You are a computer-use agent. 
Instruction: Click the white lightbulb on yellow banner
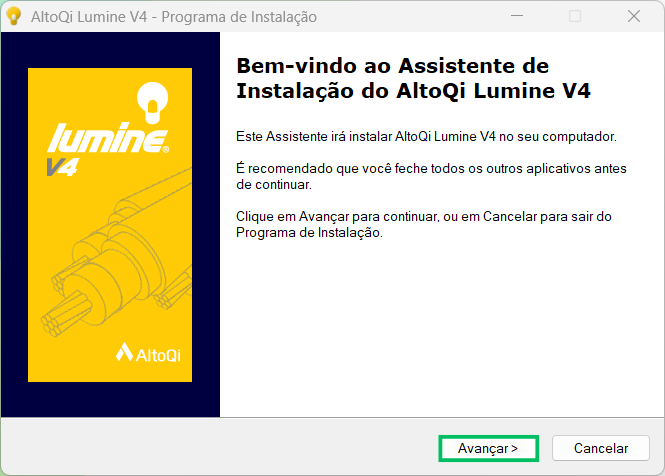pyautogui.click(x=153, y=102)
